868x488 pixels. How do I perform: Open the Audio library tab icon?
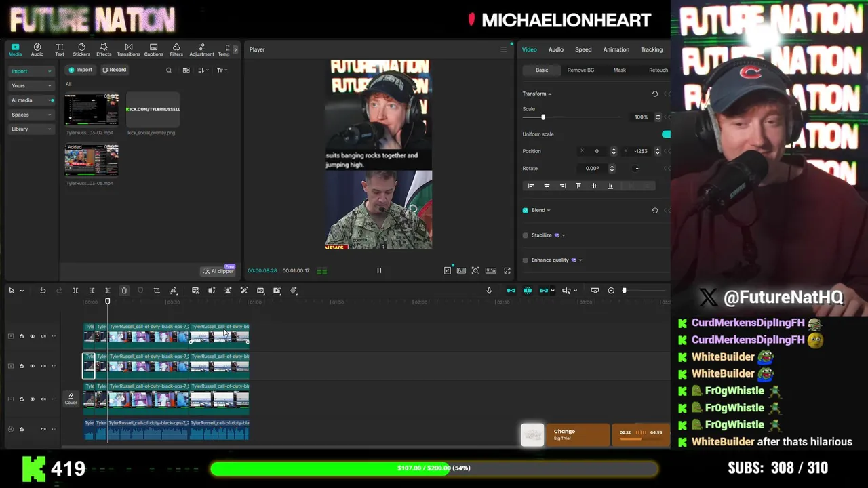[37, 49]
